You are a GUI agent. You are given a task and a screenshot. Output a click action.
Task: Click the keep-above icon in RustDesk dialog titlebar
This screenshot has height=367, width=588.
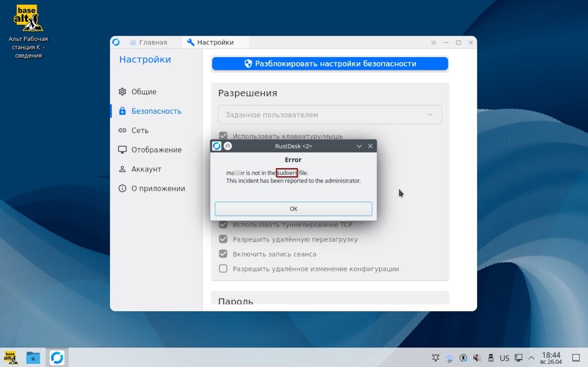point(228,146)
